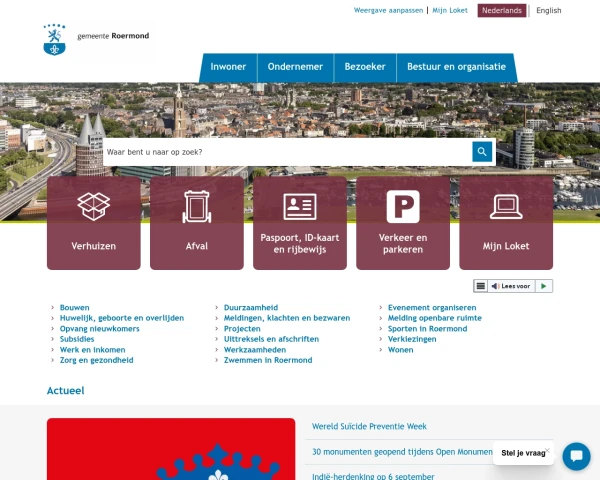
Task: Open the Opvang nieuwkomers link
Action: (99, 328)
